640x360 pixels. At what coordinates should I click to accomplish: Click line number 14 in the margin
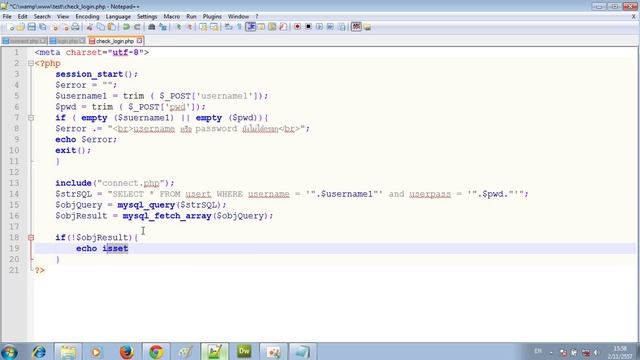(14, 194)
